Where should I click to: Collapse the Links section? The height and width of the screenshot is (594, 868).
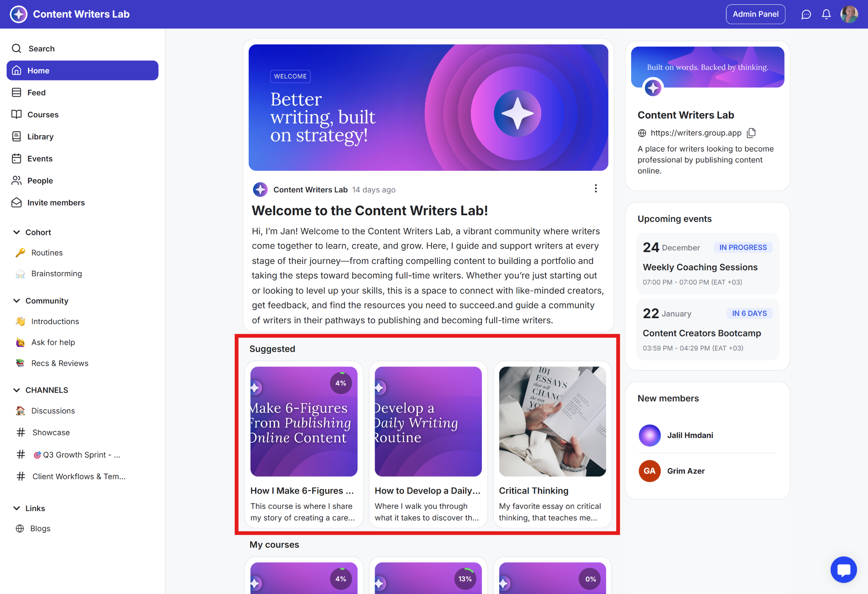click(x=17, y=508)
